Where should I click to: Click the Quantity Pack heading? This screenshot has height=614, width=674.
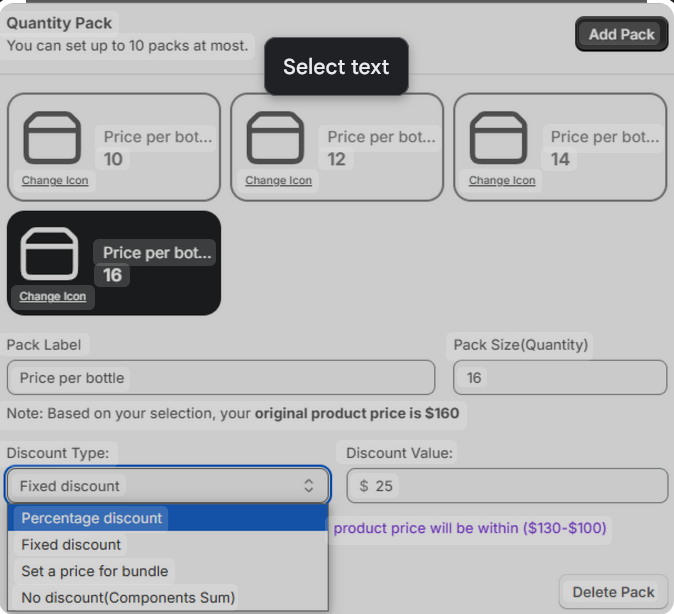tap(59, 23)
